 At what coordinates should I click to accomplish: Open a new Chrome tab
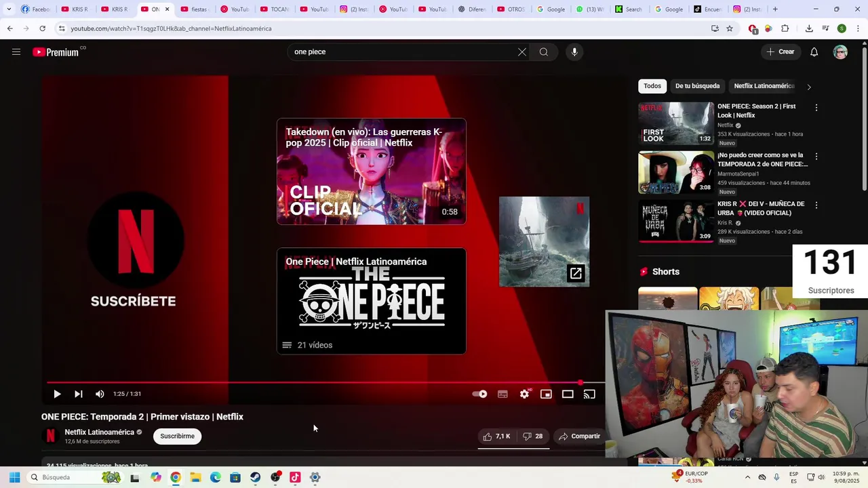point(775,9)
